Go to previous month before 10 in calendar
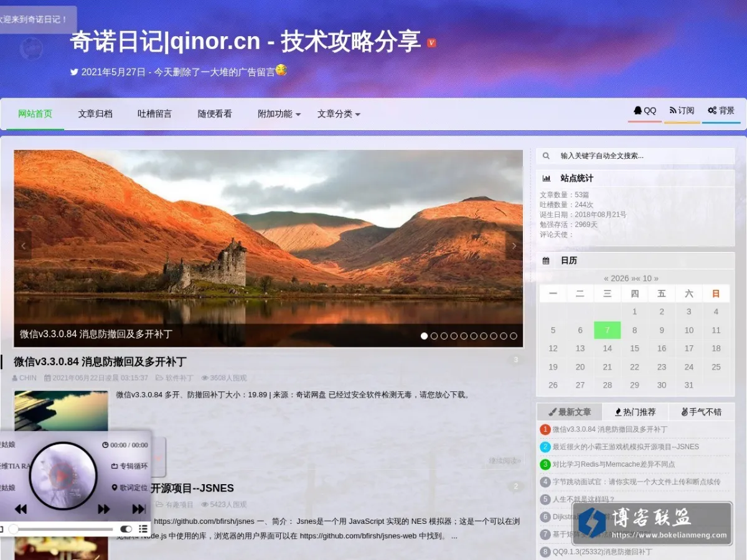 [639, 278]
